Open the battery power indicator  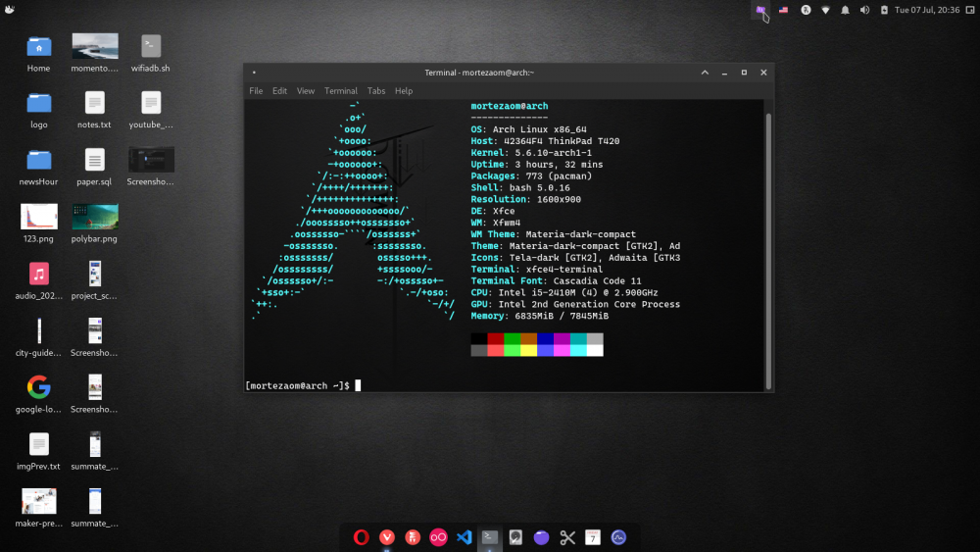(884, 10)
